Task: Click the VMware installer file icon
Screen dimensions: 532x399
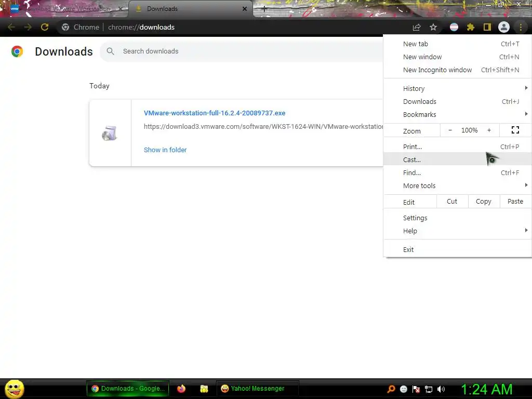Action: pos(110,133)
